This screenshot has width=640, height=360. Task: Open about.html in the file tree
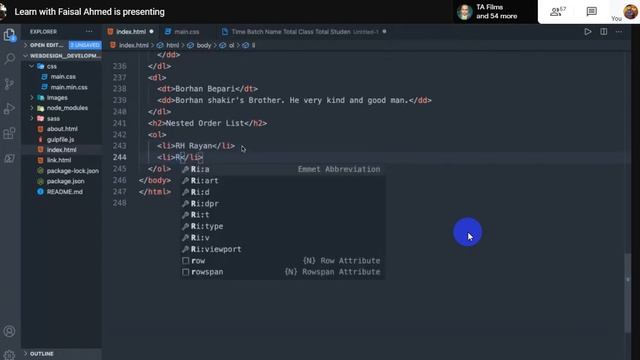[62, 129]
